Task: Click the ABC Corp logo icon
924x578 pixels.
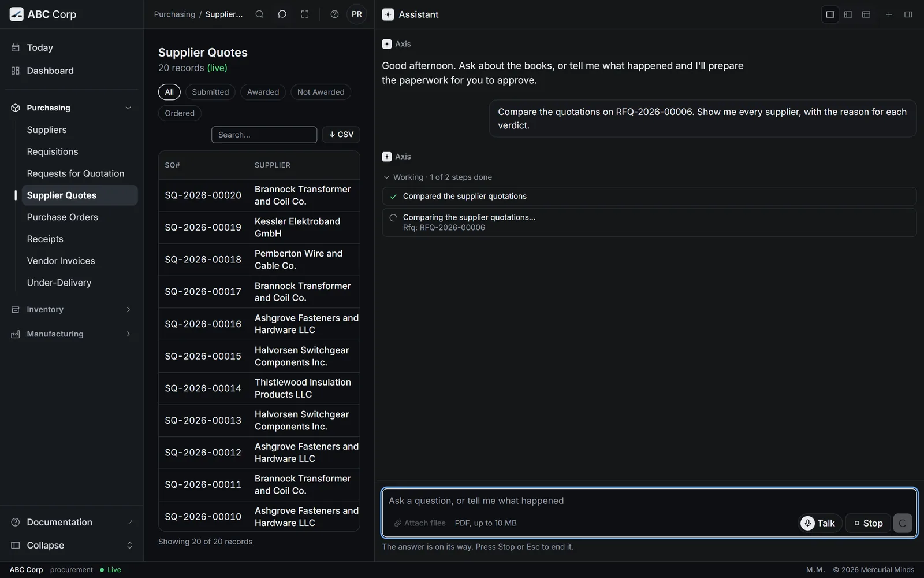Action: tap(17, 14)
